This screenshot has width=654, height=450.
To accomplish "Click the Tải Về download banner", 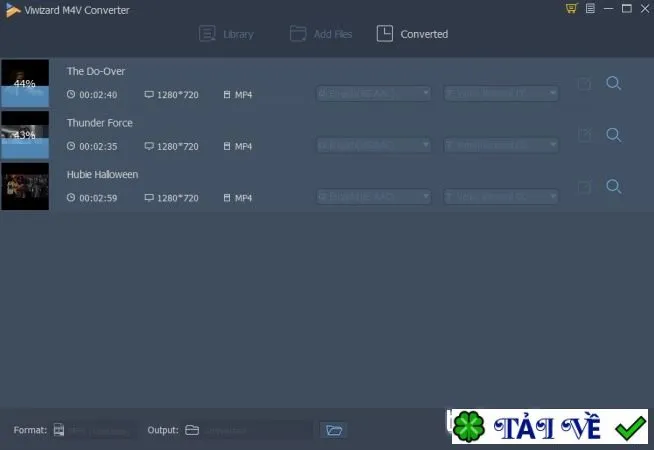I will pos(550,427).
